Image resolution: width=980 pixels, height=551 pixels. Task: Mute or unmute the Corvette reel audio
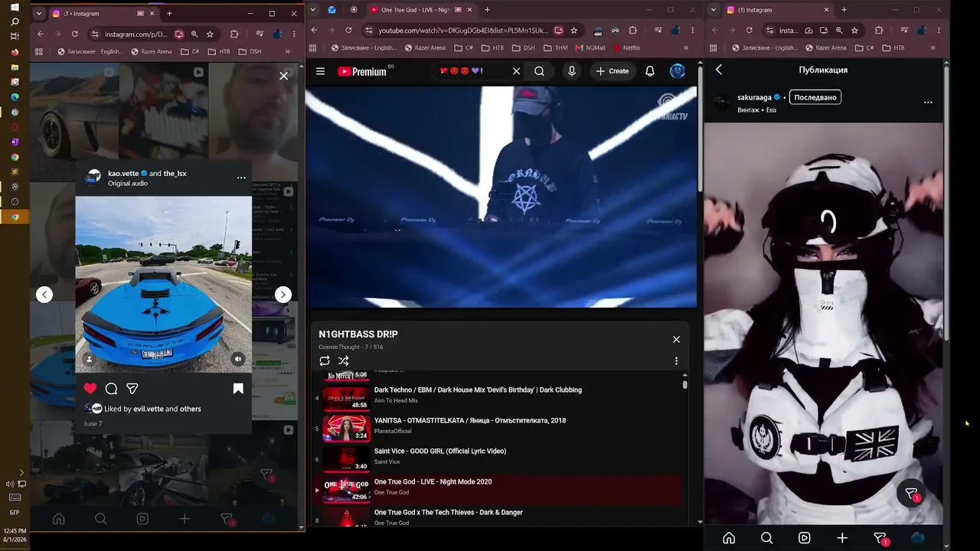pyautogui.click(x=238, y=359)
